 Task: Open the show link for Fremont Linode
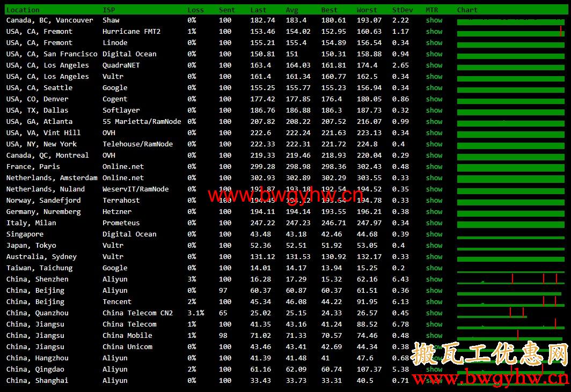[x=434, y=43]
